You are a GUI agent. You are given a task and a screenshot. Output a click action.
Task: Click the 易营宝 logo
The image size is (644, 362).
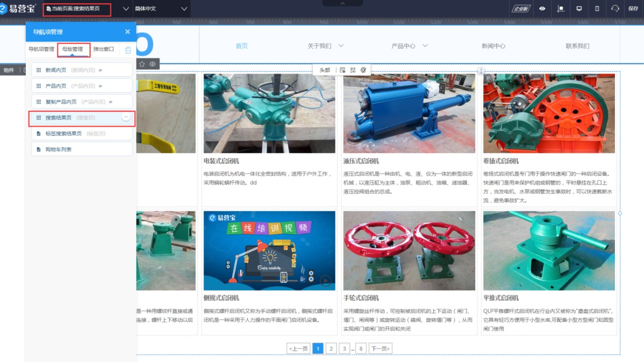19,9
